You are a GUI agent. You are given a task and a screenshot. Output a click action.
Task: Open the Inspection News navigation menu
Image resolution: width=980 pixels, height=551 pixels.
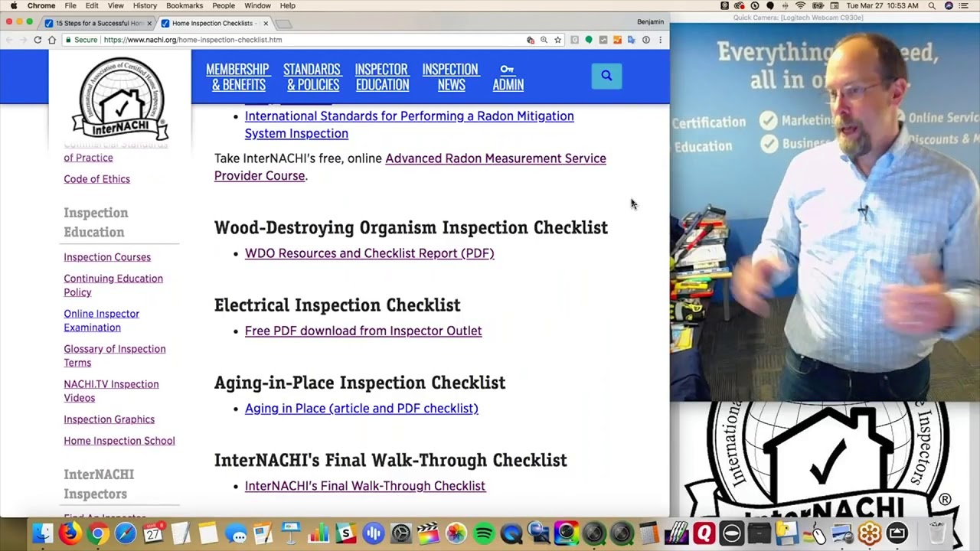(450, 77)
